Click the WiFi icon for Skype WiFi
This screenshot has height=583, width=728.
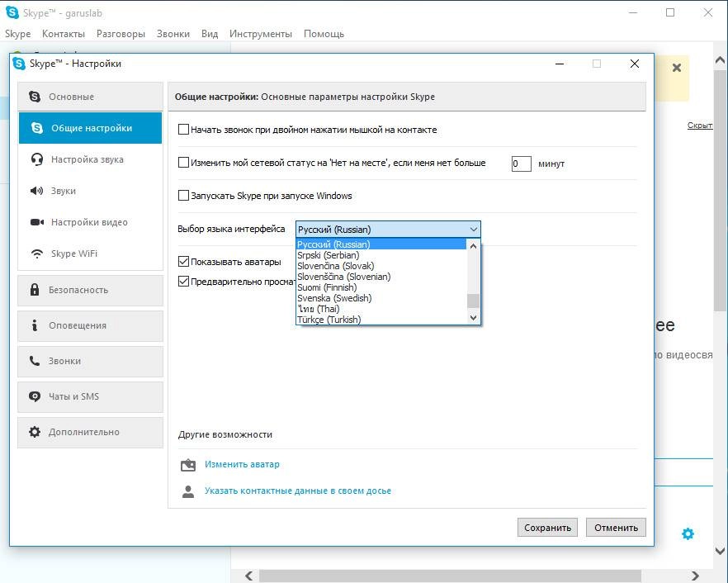36,254
